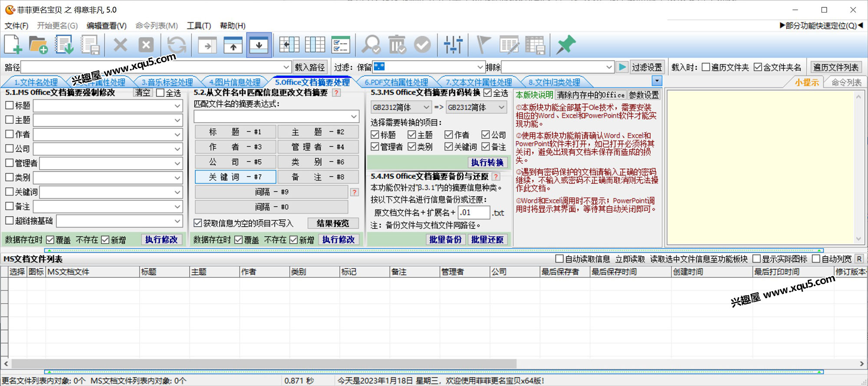Click the table columns grid icon
Image resolution: width=868 pixels, height=386 pixels.
click(315, 45)
